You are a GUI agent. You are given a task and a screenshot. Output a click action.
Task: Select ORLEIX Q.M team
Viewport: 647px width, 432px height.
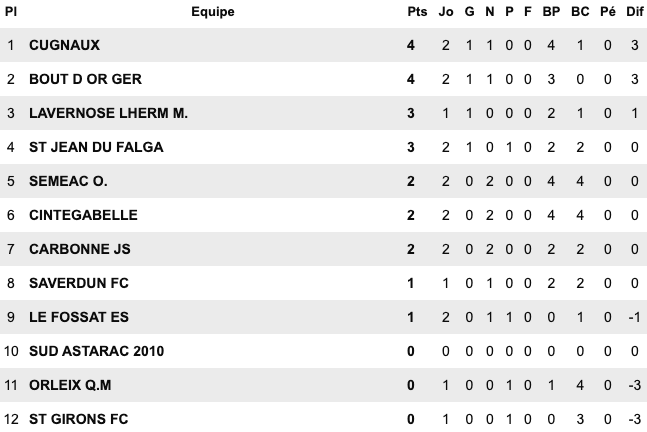[x=72, y=385]
